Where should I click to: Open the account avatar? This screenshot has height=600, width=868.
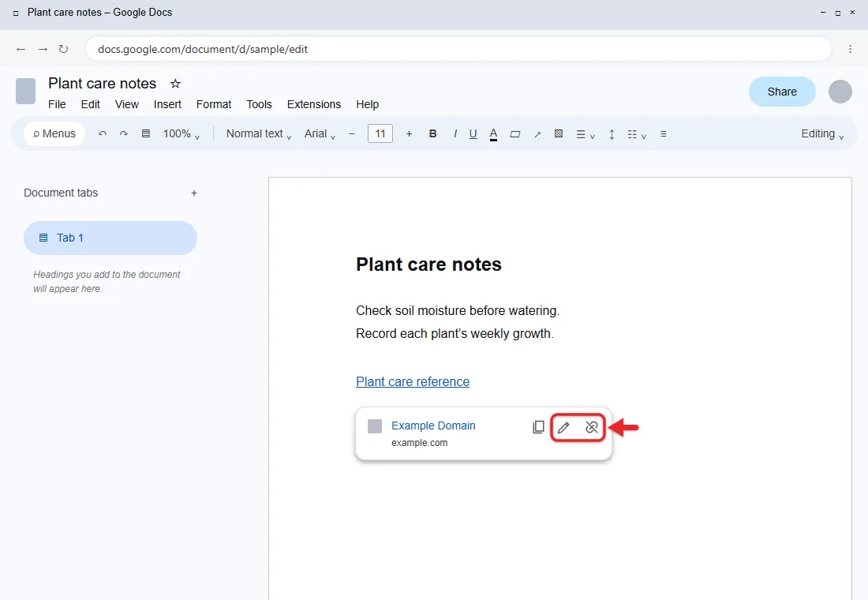coord(840,92)
